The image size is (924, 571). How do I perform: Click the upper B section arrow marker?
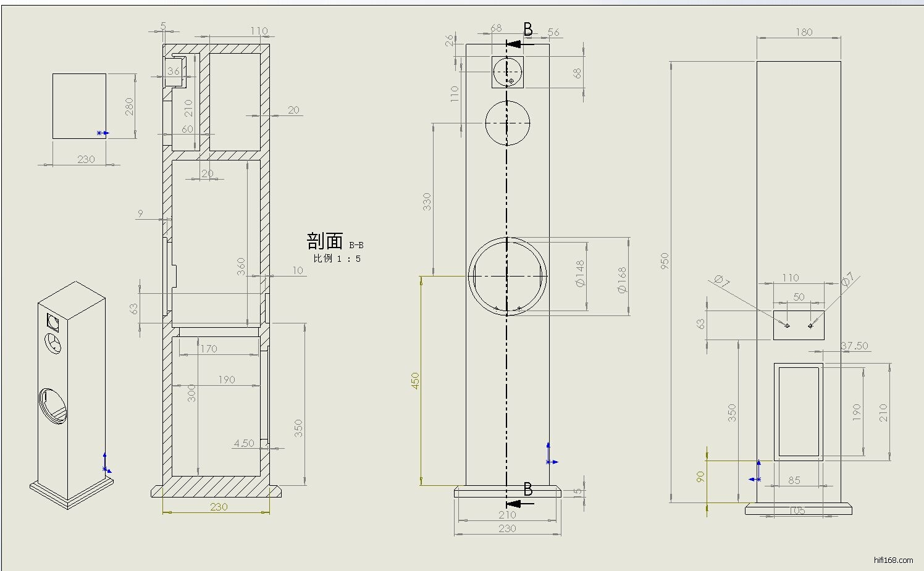(x=520, y=43)
